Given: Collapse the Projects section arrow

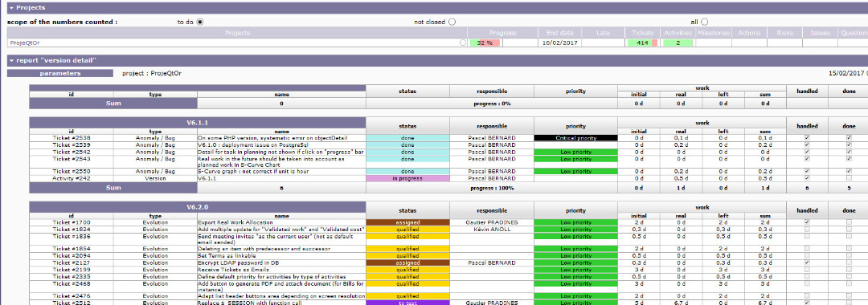Looking at the screenshot, I should (11, 8).
